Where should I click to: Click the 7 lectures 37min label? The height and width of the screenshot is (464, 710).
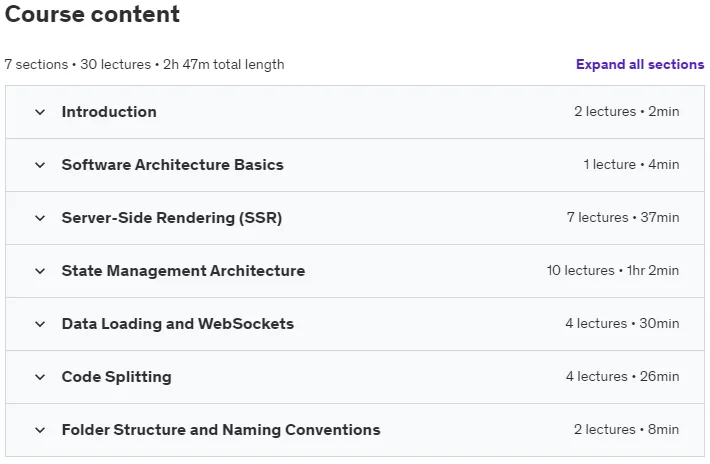tap(623, 217)
